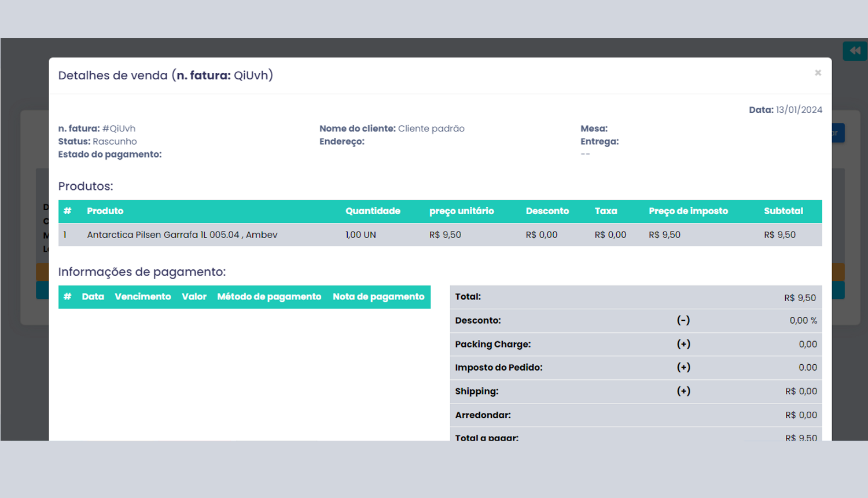Click the Método de pagamento column header
This screenshot has width=868, height=498.
(269, 296)
